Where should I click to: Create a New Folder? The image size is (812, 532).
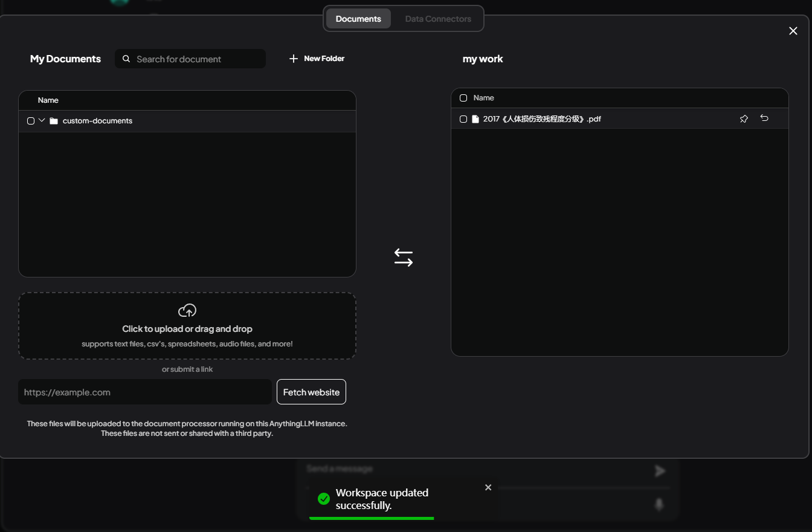pyautogui.click(x=317, y=59)
